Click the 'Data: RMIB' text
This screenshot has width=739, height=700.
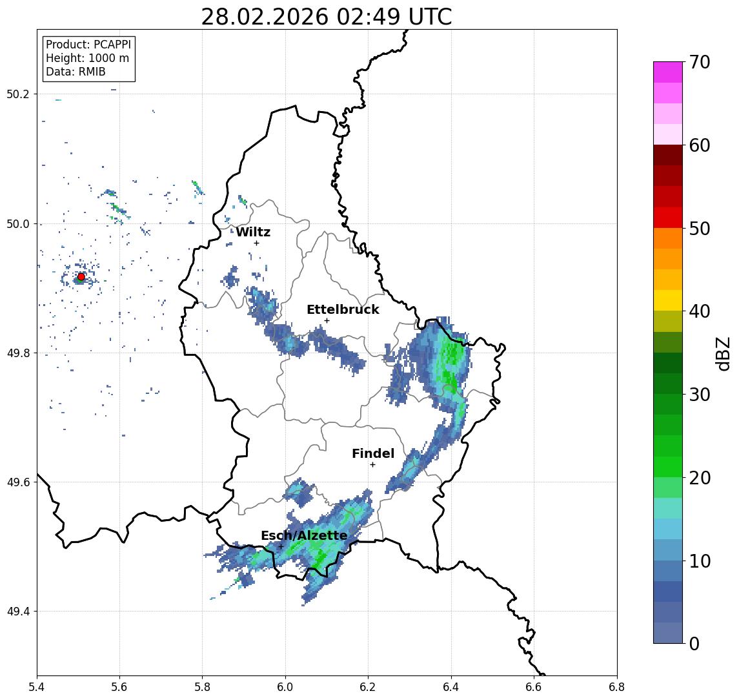[76, 72]
